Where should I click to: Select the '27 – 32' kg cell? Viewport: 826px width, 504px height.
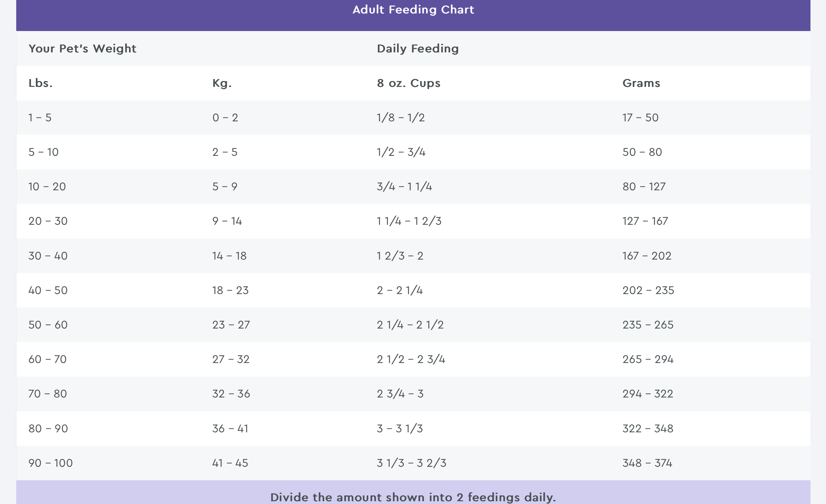[x=230, y=359]
